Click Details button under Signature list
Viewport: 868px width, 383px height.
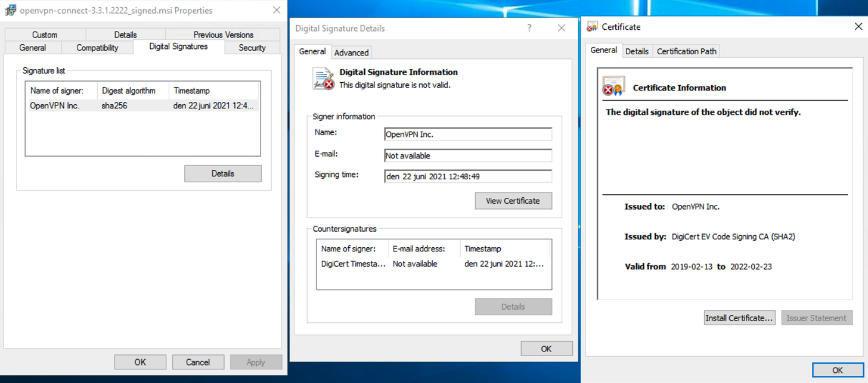point(223,173)
